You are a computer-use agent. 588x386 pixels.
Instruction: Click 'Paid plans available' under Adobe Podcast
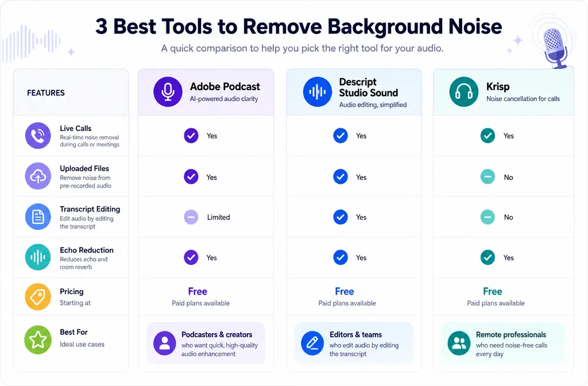200,303
